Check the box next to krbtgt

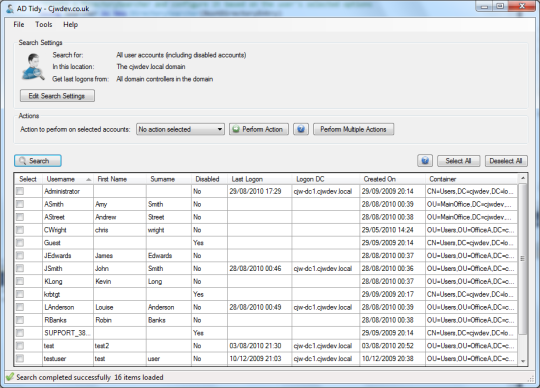click(20, 294)
